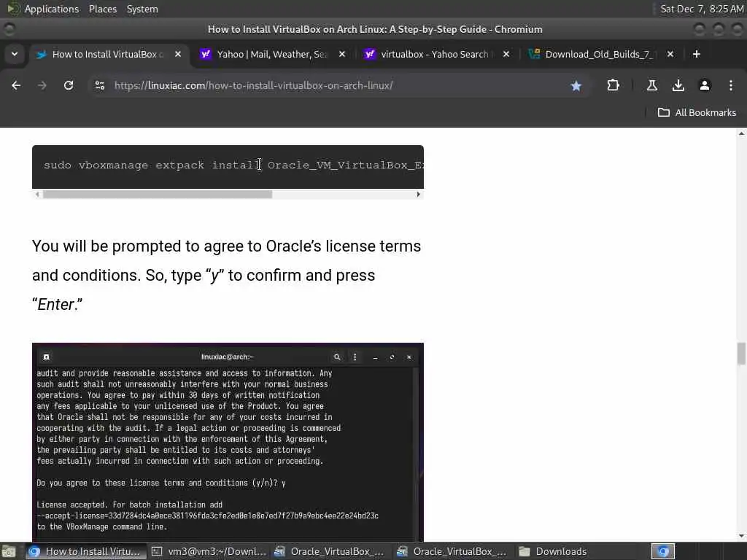This screenshot has width=747, height=560.
Task: Click the page scrollbar down arrow
Action: pos(741,536)
